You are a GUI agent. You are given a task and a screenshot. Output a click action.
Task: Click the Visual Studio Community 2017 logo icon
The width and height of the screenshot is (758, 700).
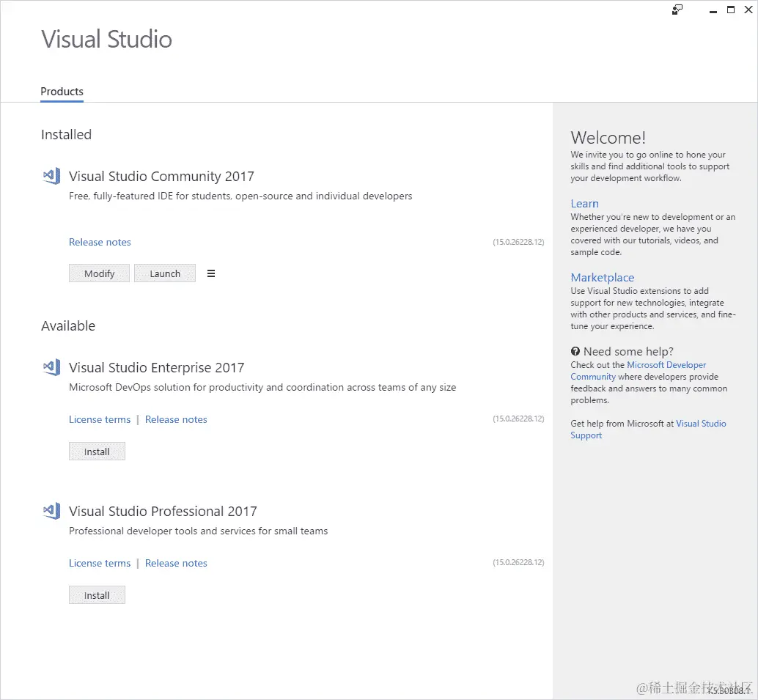coord(52,175)
